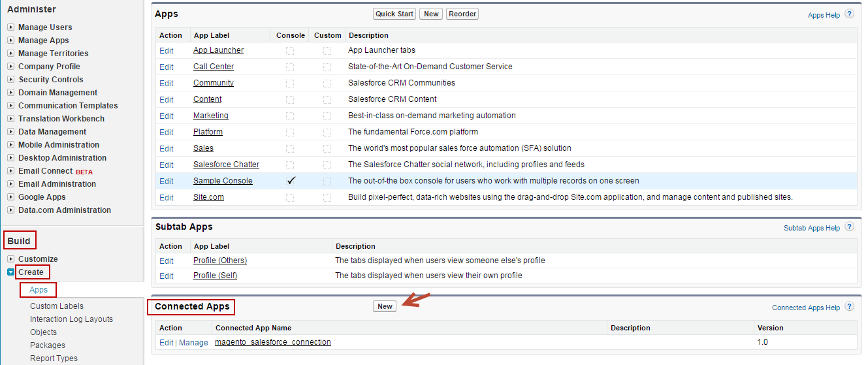Expand the Email Administration section
The image size is (868, 365).
(11, 184)
